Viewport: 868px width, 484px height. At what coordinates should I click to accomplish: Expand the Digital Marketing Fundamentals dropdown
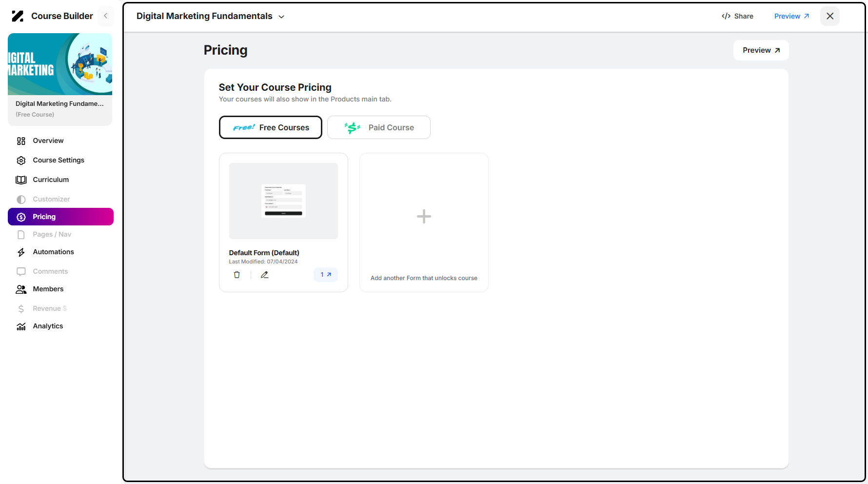pos(281,17)
